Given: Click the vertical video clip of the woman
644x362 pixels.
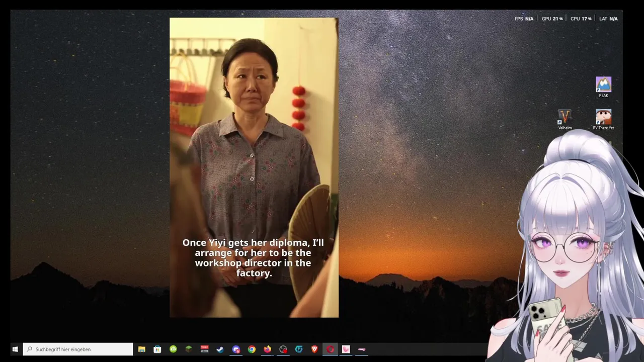Looking at the screenshot, I should tap(254, 167).
